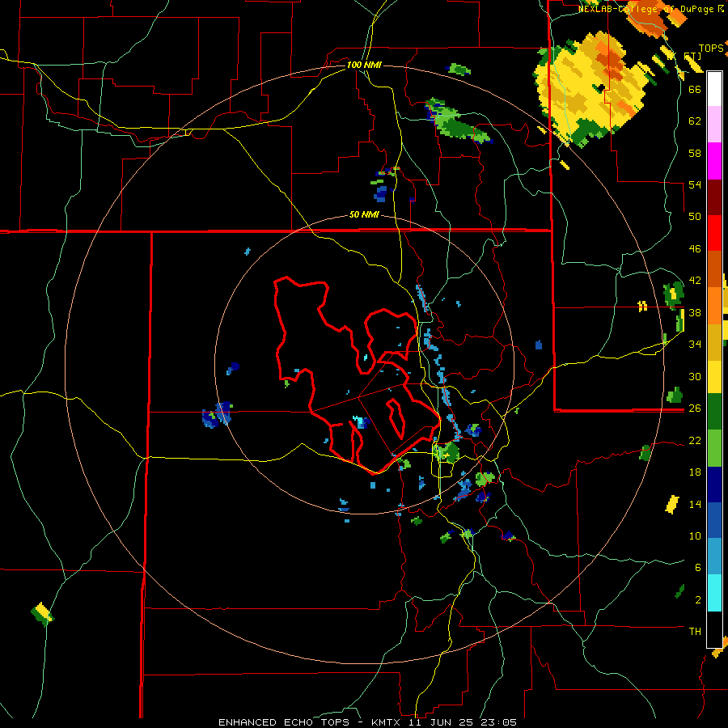
Task: Click the light pink legend swatch
Action: (x=714, y=125)
